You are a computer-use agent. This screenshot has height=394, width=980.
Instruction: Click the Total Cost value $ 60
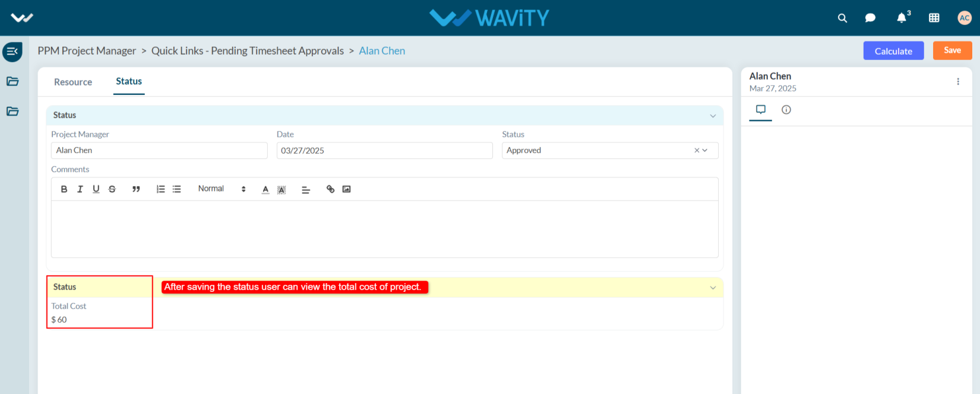point(59,320)
